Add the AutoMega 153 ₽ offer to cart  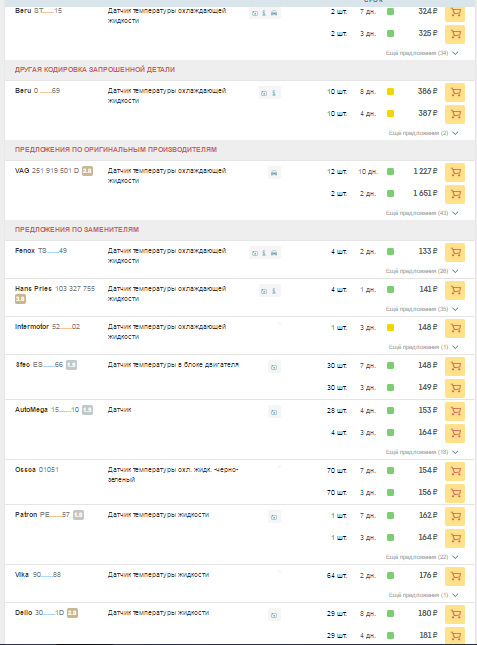coord(455,411)
